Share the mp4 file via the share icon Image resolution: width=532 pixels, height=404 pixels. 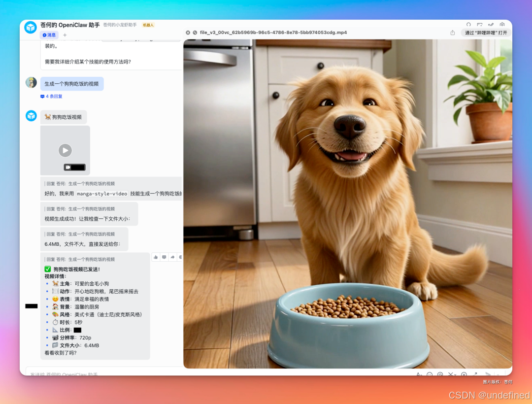coord(453,33)
